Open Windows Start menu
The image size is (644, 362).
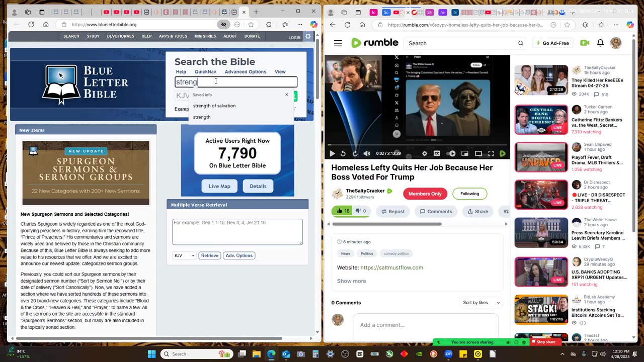pos(151,354)
